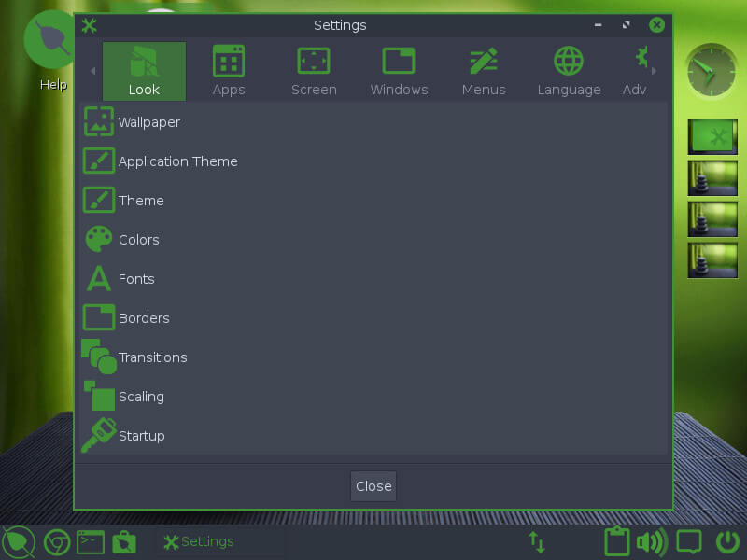
Task: Select the Colors palette icon
Action: (x=99, y=240)
